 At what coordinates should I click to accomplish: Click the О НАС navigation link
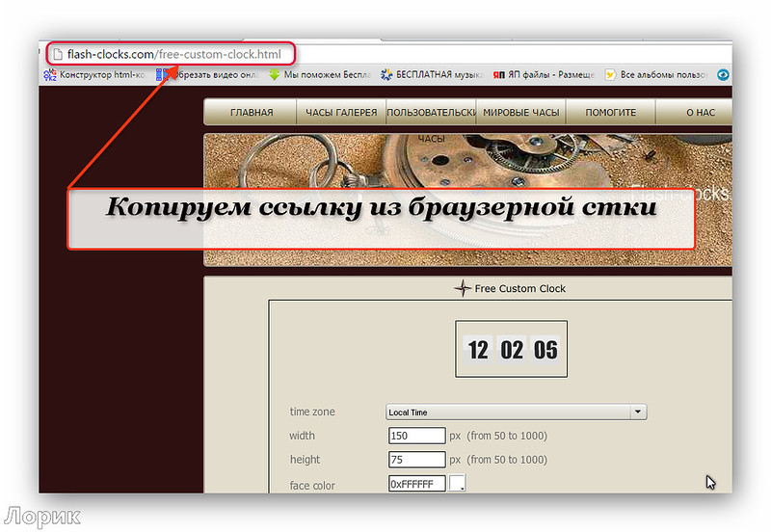pyautogui.click(x=700, y=113)
